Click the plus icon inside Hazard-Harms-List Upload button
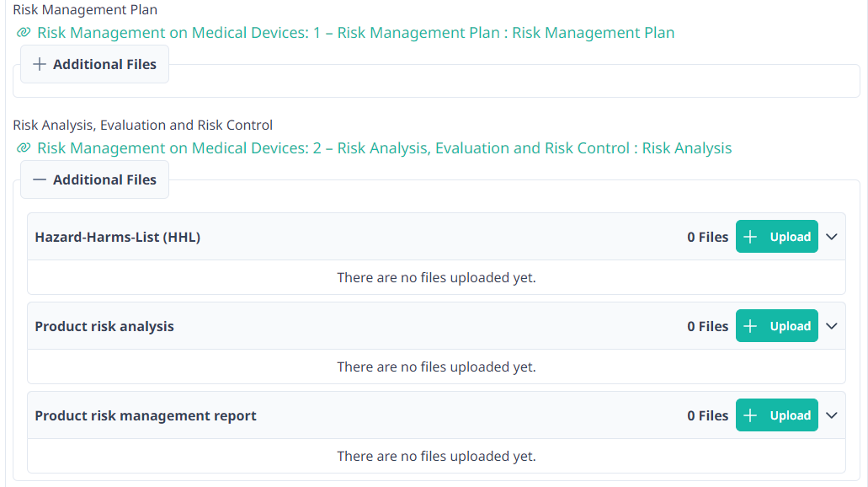 point(750,236)
